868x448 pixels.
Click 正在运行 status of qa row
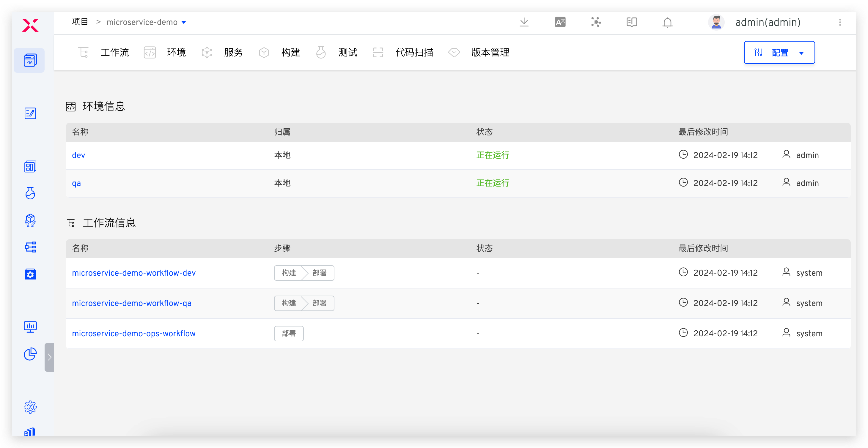click(x=493, y=183)
